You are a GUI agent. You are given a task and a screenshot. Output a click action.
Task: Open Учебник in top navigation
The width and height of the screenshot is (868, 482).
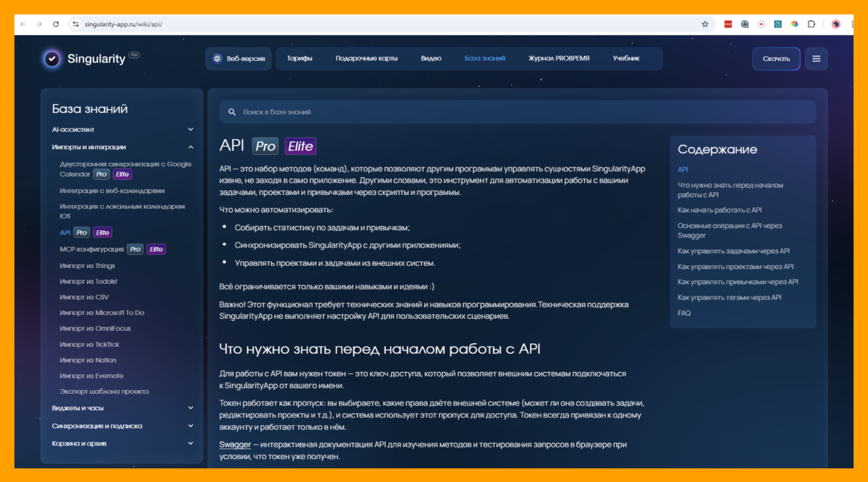[x=626, y=59]
